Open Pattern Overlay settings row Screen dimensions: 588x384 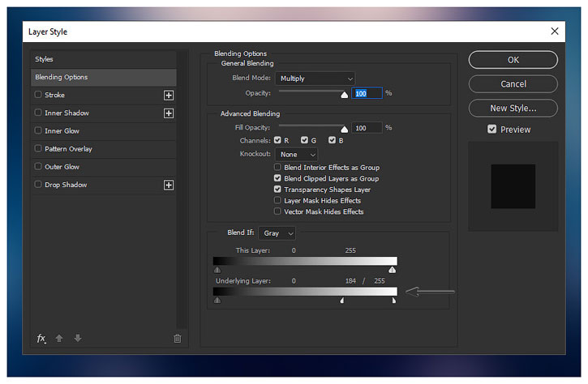[x=104, y=149]
